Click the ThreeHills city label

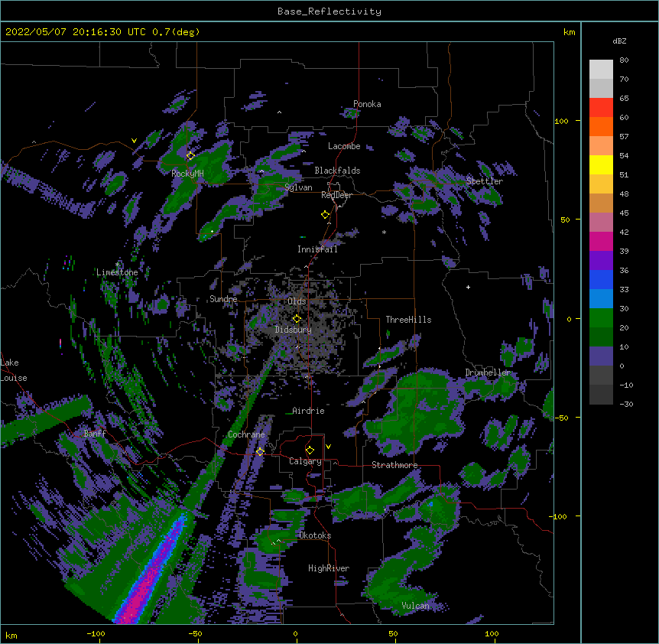click(408, 320)
